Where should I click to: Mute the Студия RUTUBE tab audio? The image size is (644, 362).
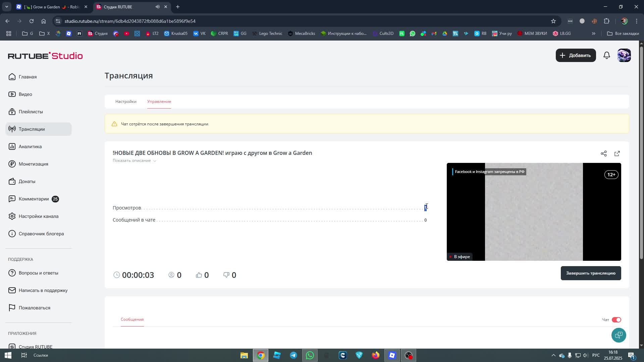[157, 7]
